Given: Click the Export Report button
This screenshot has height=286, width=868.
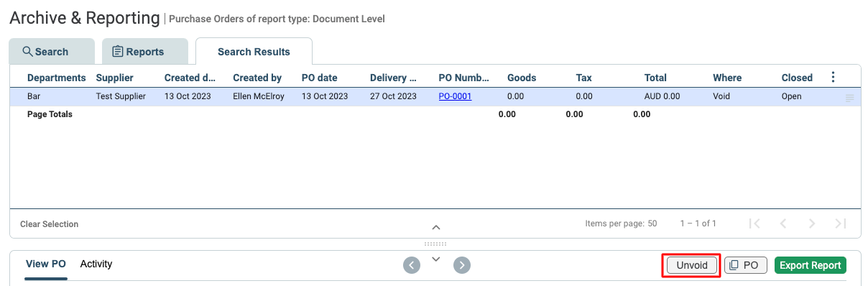Looking at the screenshot, I should click(811, 265).
